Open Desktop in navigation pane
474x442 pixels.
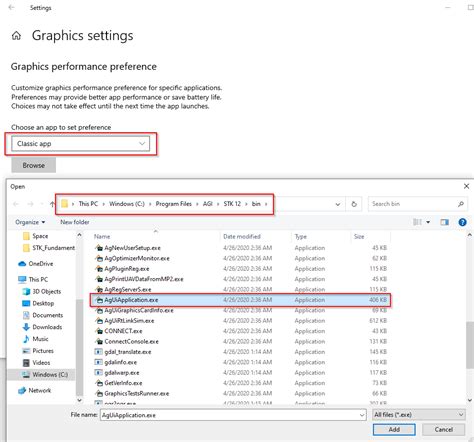pyautogui.click(x=38, y=303)
